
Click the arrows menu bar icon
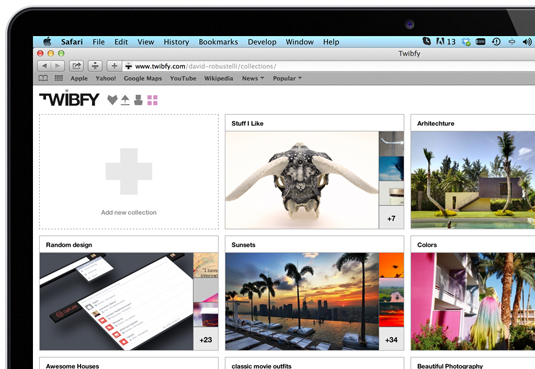pos(511,42)
